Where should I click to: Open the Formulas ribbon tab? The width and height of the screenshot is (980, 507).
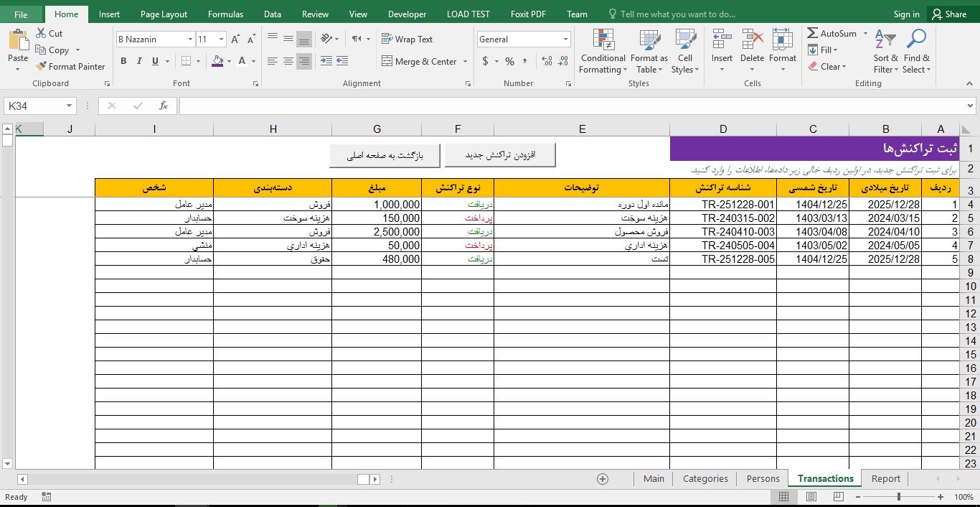(225, 14)
